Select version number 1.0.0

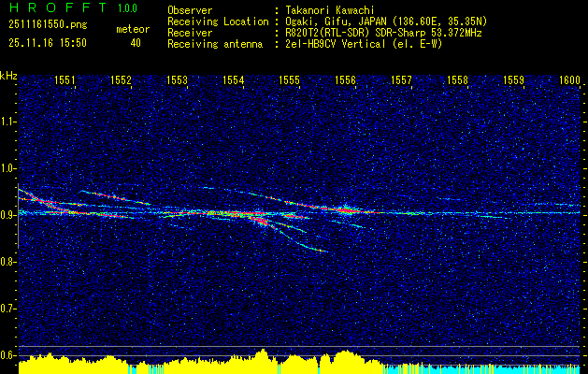(x=127, y=8)
